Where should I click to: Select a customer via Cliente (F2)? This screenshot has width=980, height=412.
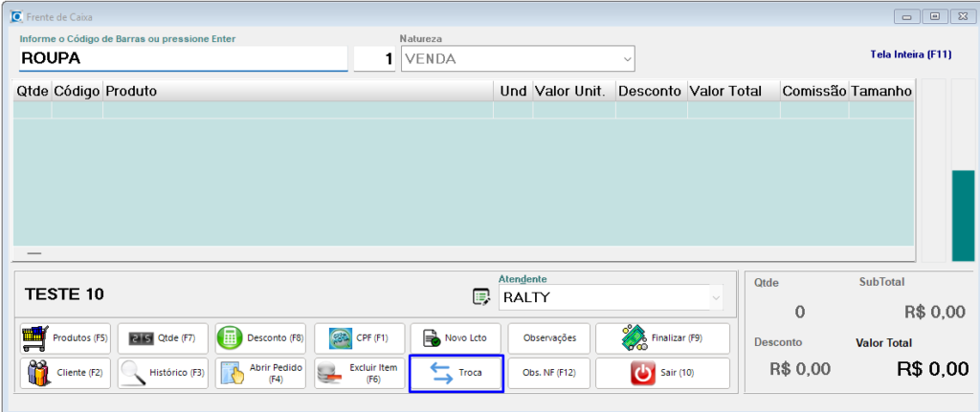tap(64, 373)
